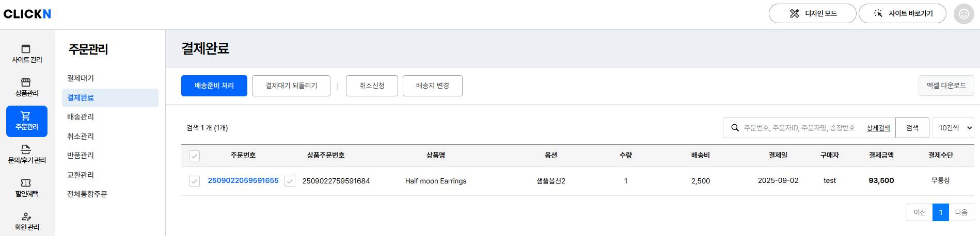Open 상품관리 from the sidebar
The height and width of the screenshot is (236, 980).
coord(27,88)
